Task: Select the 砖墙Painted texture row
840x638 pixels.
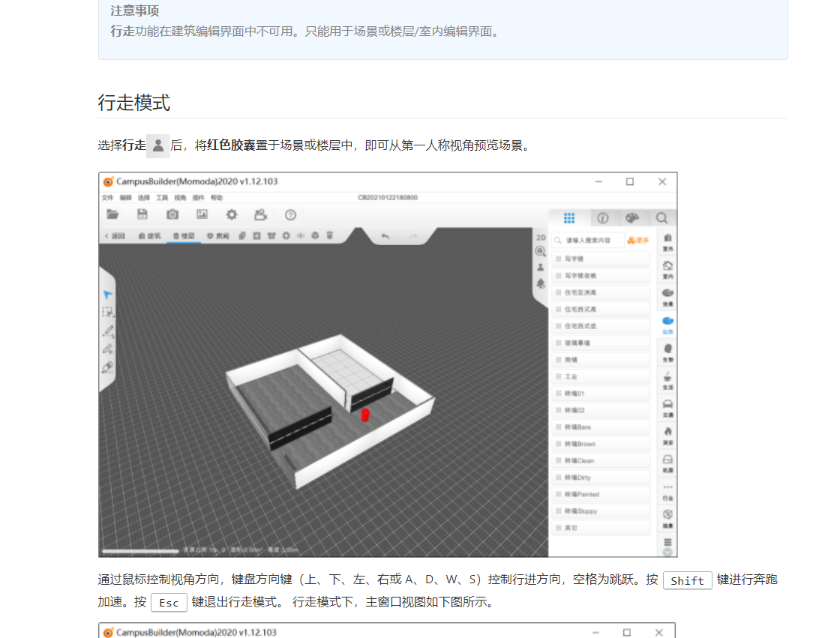Action: [x=601, y=494]
